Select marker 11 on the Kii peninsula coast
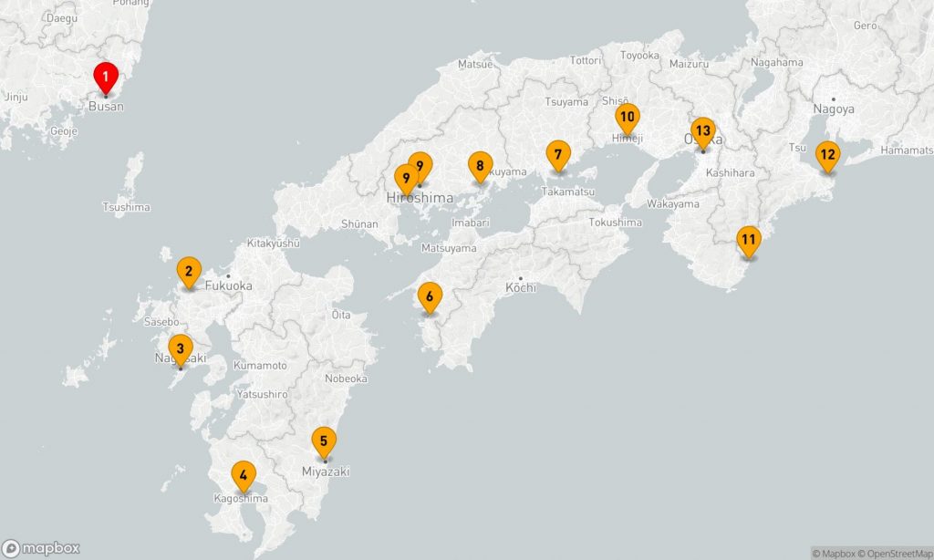This screenshot has width=934, height=560. pos(748,242)
